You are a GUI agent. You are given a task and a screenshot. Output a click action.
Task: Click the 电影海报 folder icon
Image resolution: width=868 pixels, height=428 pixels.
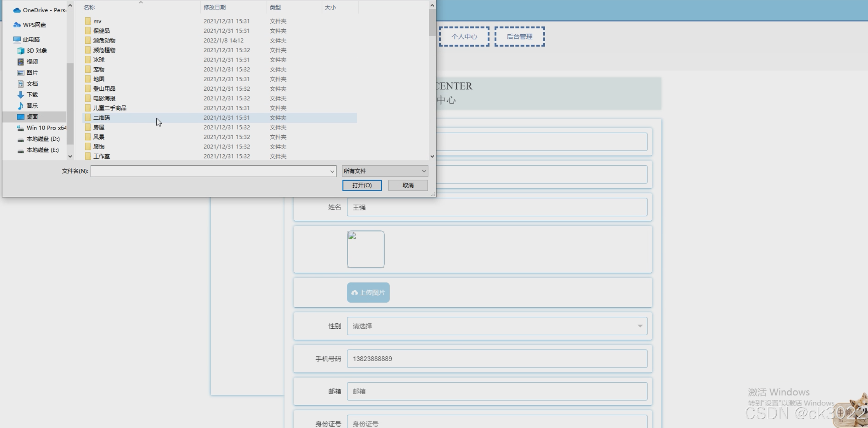coord(88,98)
